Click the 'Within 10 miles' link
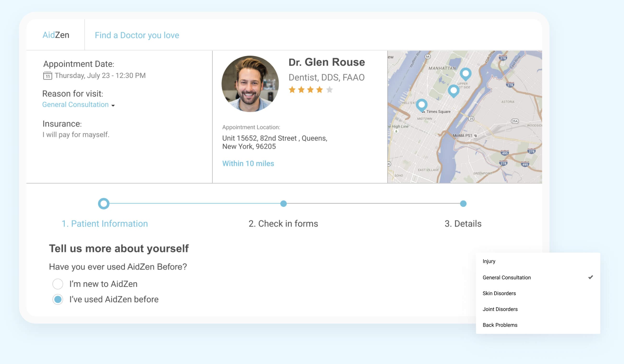The height and width of the screenshot is (364, 624). coord(248,164)
